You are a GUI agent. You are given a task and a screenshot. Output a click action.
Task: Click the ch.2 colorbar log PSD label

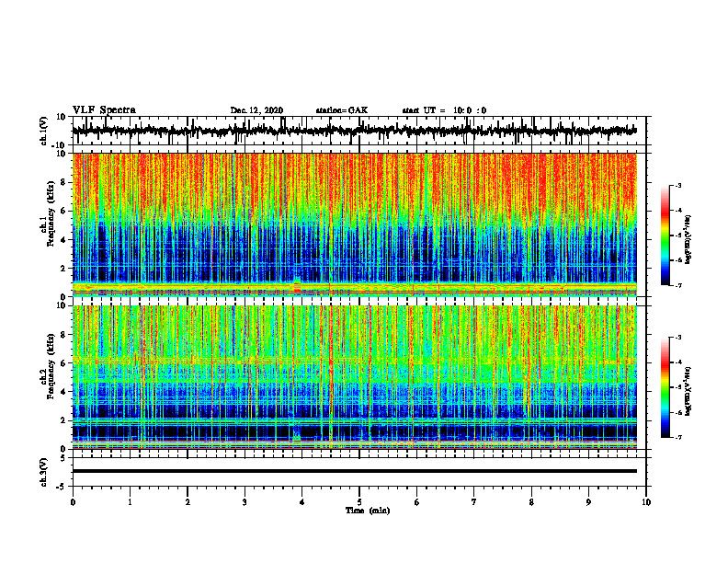(x=688, y=391)
